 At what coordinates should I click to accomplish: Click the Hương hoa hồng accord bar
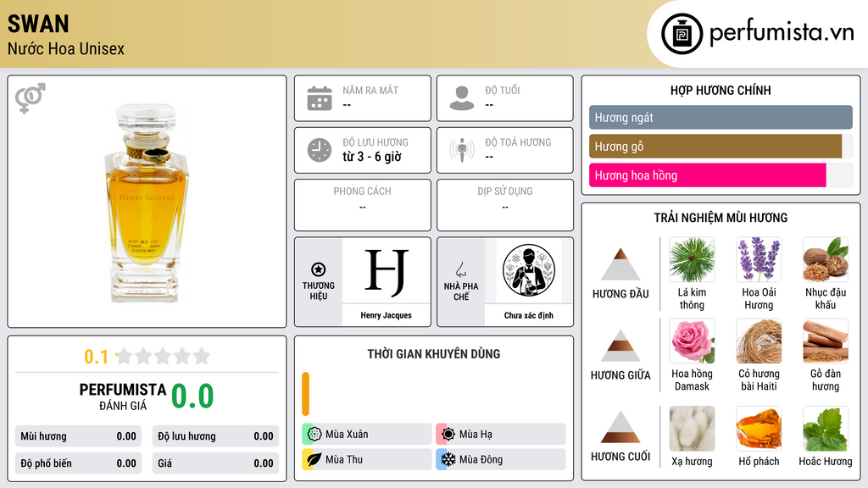click(x=708, y=175)
